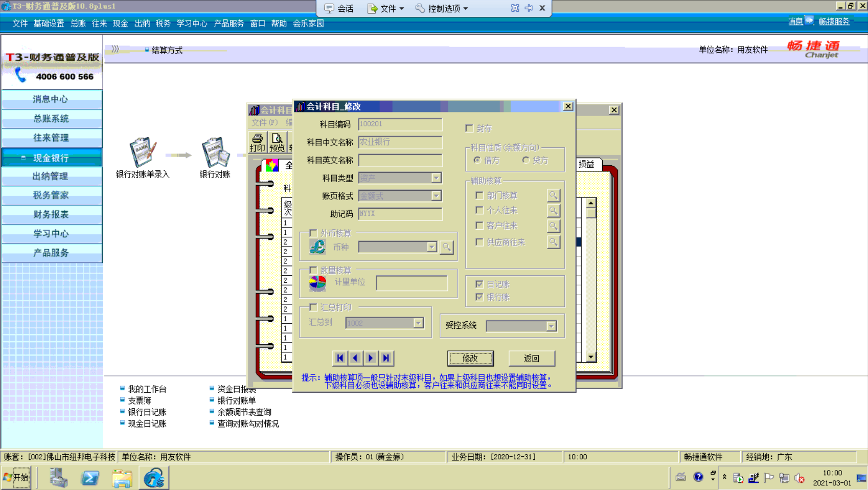Click the 打印 toolbar icon
The width and height of the screenshot is (868, 490).
(258, 142)
